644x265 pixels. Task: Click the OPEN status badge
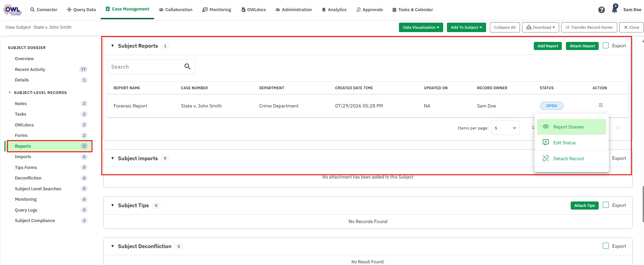tap(551, 106)
